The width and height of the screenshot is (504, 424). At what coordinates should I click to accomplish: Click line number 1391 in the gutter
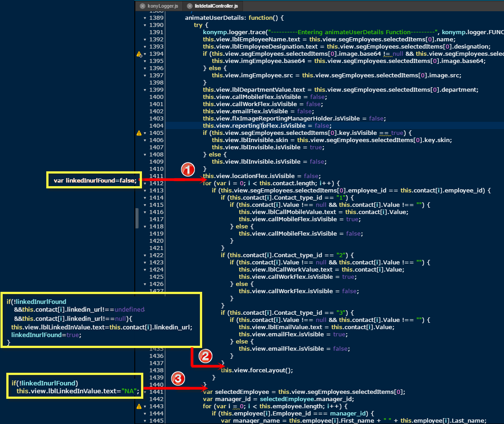click(x=156, y=32)
